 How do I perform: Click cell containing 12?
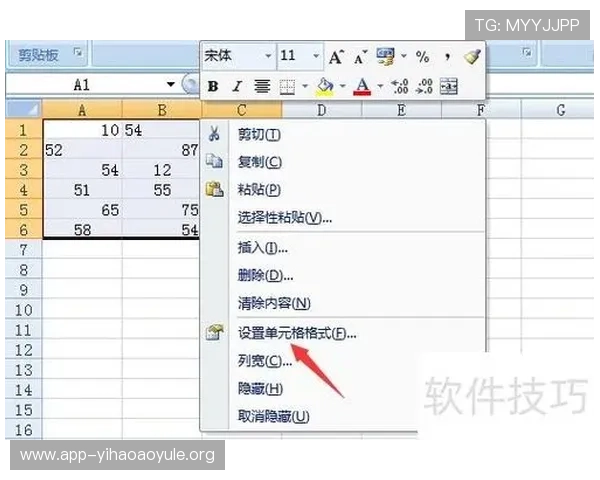tap(161, 170)
